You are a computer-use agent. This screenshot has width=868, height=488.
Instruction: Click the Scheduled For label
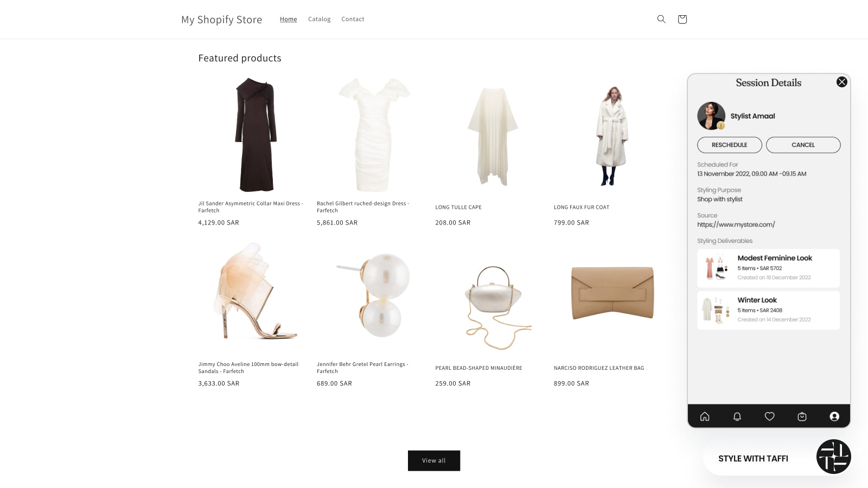(x=717, y=165)
